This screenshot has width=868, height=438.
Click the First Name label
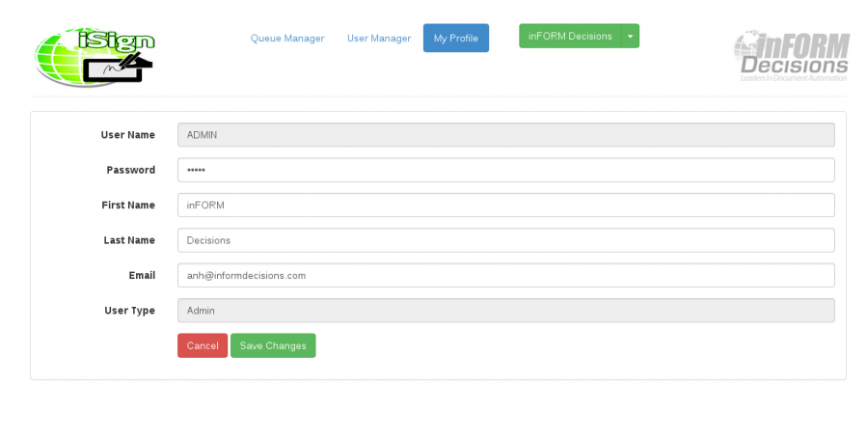coord(128,205)
